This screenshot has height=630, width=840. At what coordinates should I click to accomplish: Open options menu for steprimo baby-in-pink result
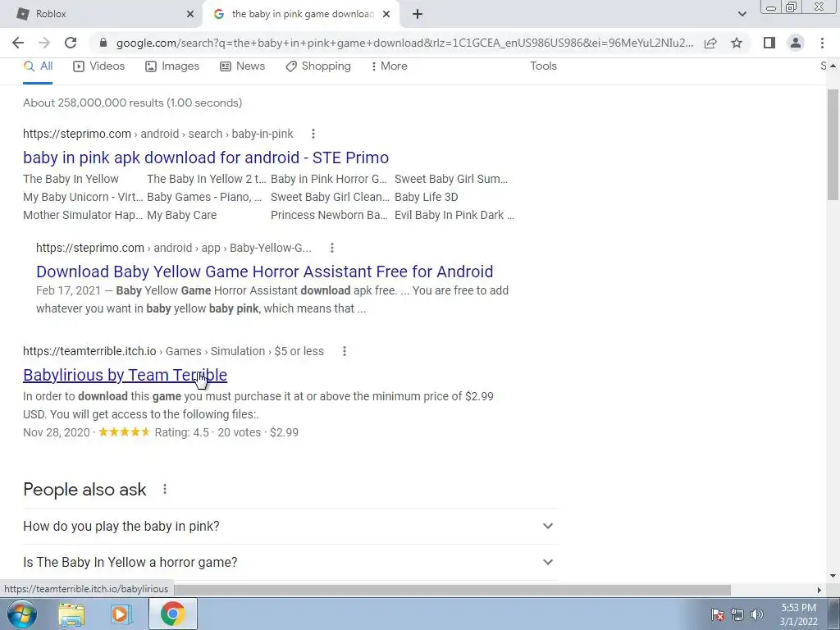pos(313,134)
